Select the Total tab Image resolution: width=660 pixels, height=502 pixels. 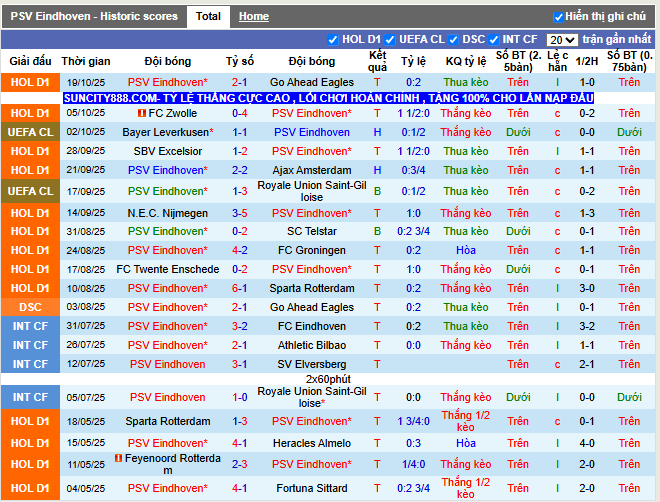[208, 17]
